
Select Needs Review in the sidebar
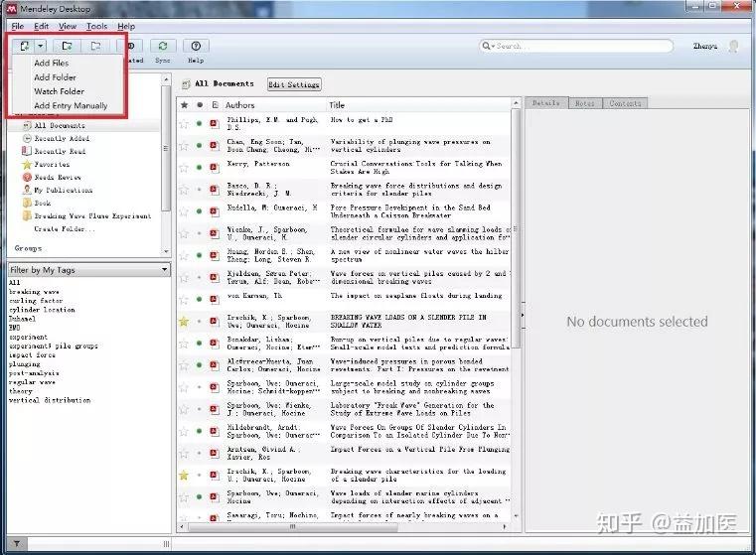[58, 178]
